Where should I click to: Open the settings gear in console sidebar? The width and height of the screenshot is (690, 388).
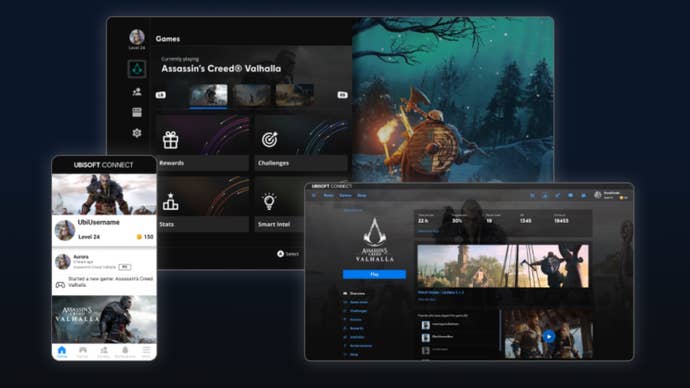(137, 133)
